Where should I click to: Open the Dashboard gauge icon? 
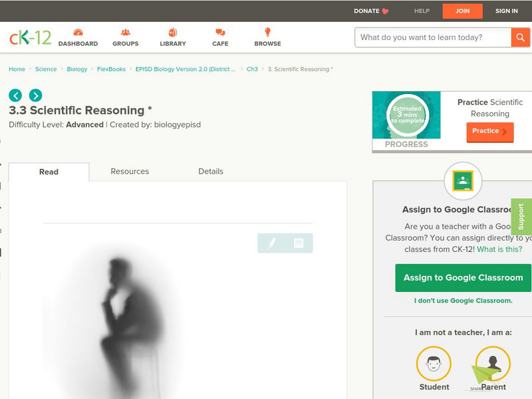tap(78, 32)
